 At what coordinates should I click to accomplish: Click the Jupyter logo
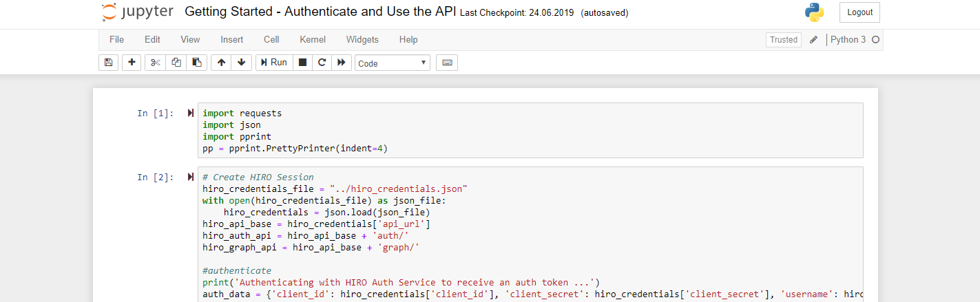[x=138, y=12]
